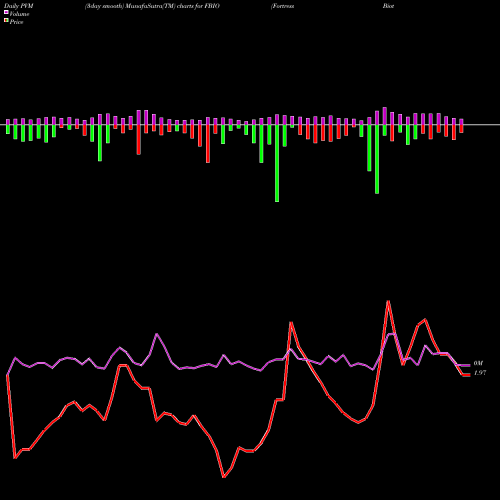Click the Volume legend color swatch
This screenshot has width=500, height=500.
tap(6, 12)
